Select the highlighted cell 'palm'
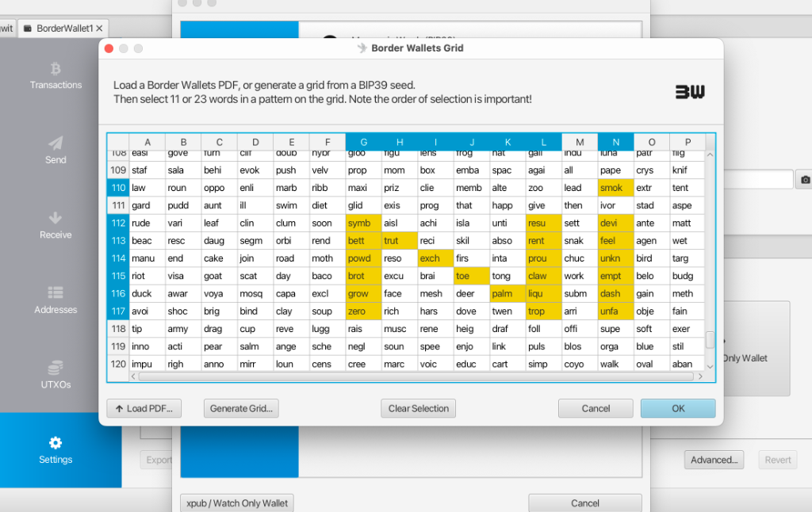This screenshot has width=812, height=512. coord(507,293)
